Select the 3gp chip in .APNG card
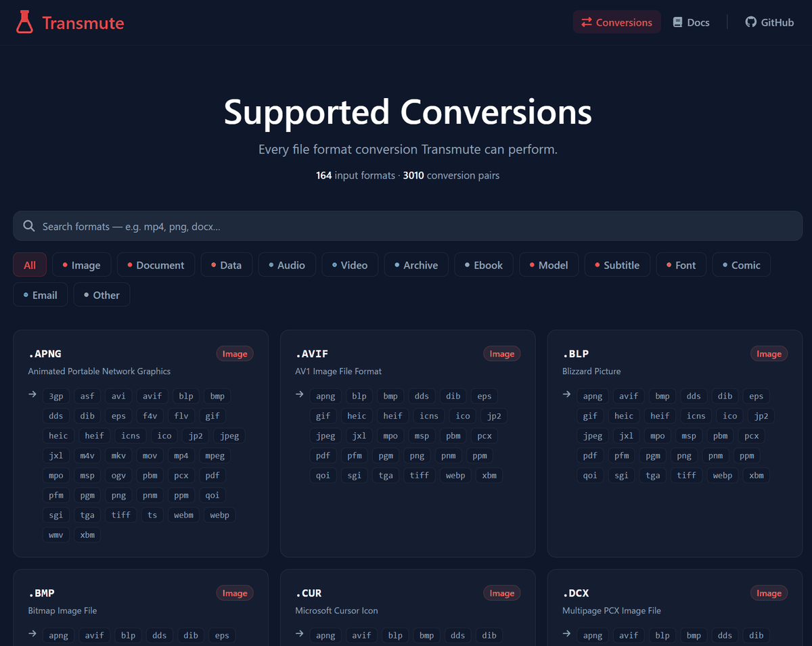 55,396
